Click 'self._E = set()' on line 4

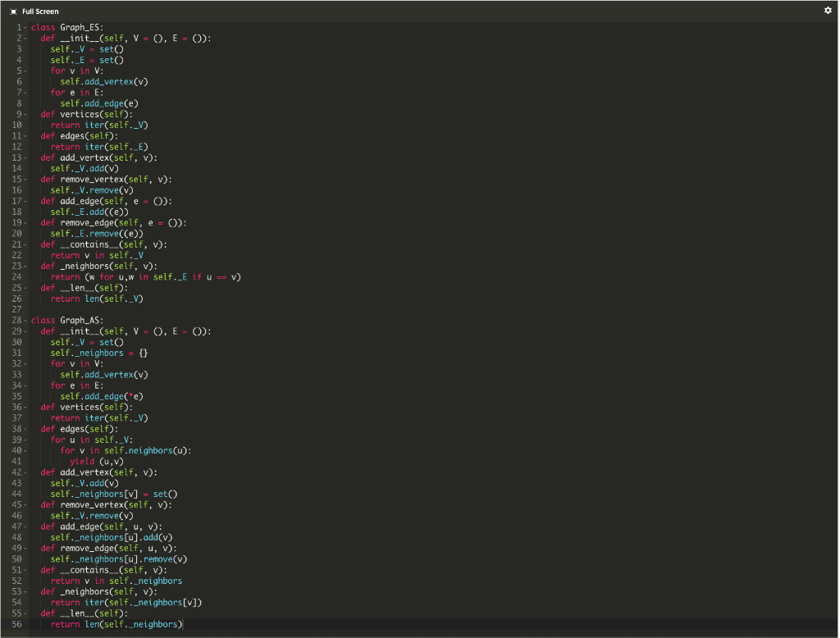87,61
